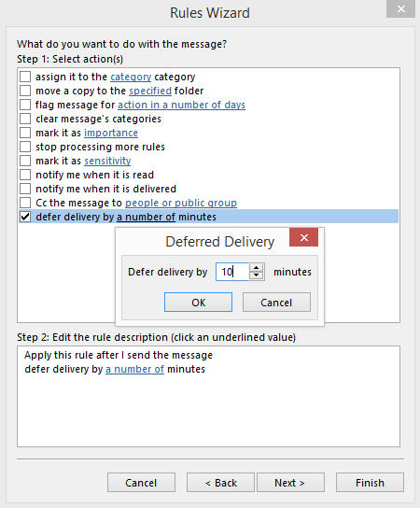Uncheck 'defer delivery by a number of minutes'

tap(25, 217)
